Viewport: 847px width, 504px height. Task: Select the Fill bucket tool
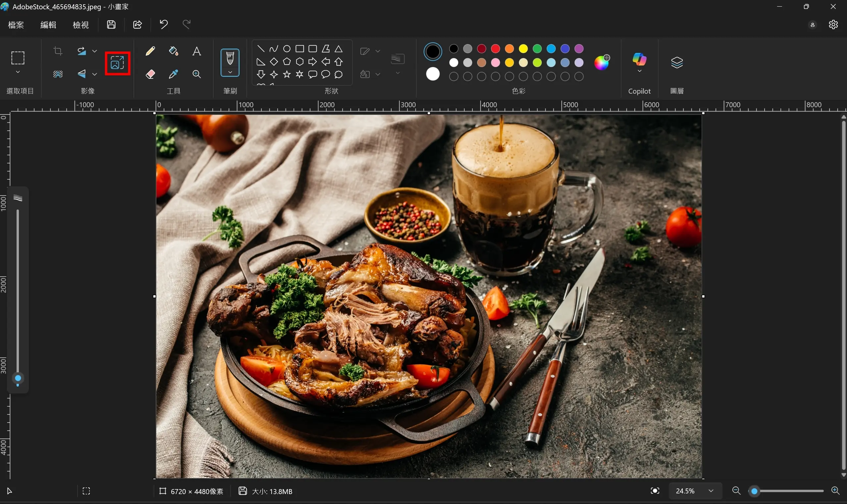pyautogui.click(x=173, y=51)
